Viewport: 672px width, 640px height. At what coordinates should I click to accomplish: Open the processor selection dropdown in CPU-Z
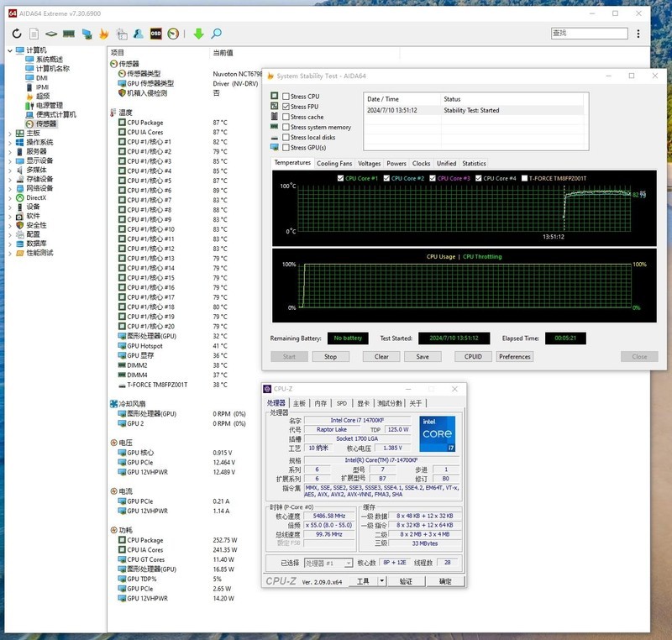click(x=349, y=562)
